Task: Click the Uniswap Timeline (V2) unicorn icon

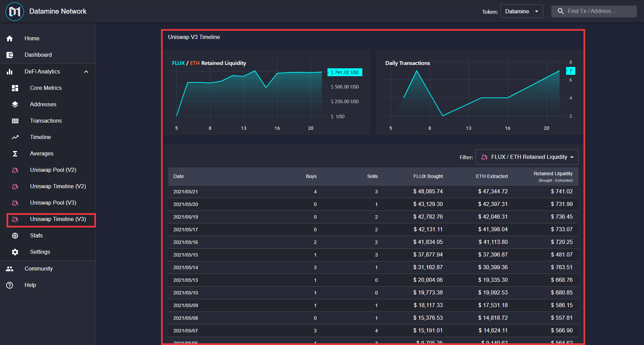Action: [15, 187]
